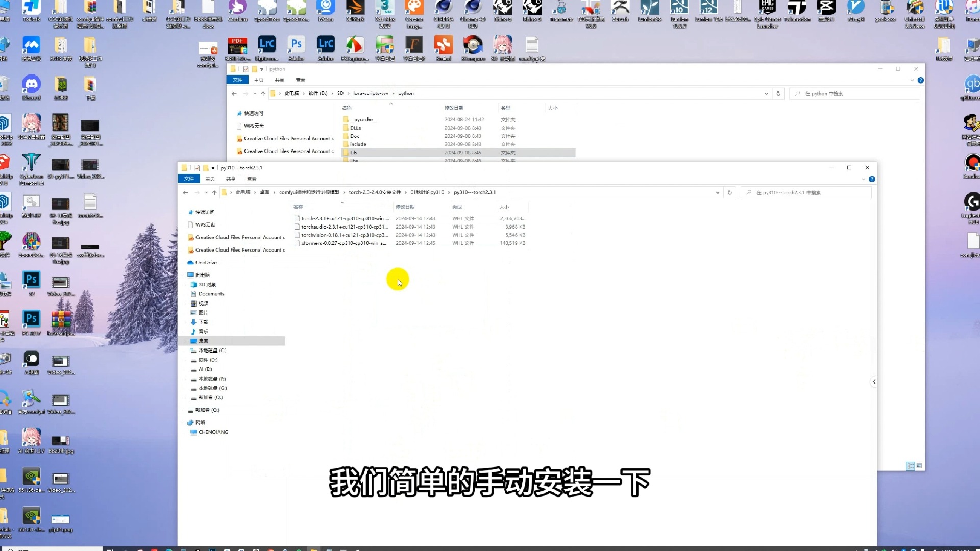Expand the ribbon chevron in py310 window
The height and width of the screenshot is (551, 980).
863,179
